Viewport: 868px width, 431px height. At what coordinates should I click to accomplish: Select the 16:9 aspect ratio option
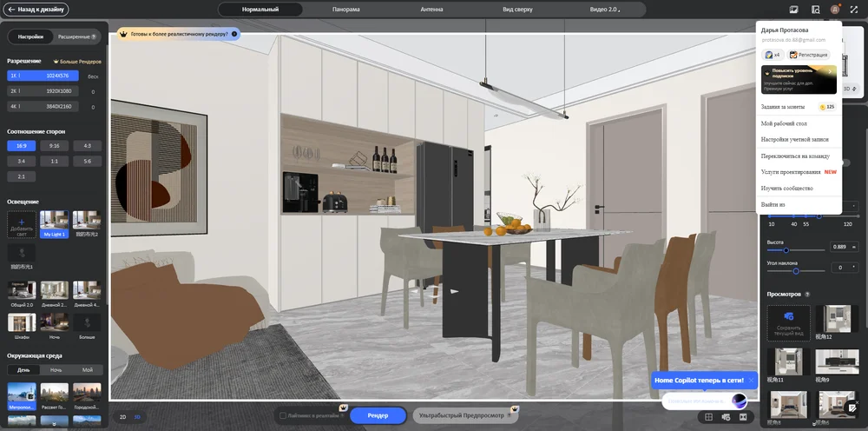[x=22, y=146]
